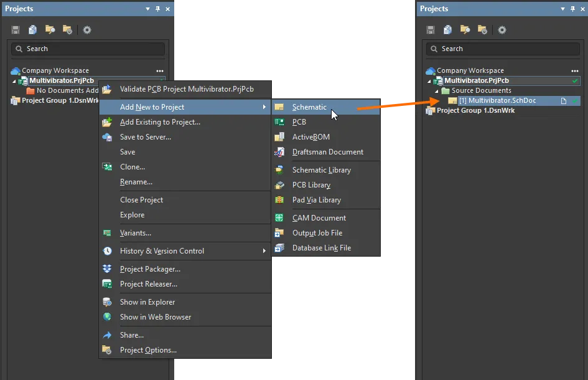
Task: Collapse Multivibrator.PrjPcb tree node in left panel
Action: click(14, 81)
